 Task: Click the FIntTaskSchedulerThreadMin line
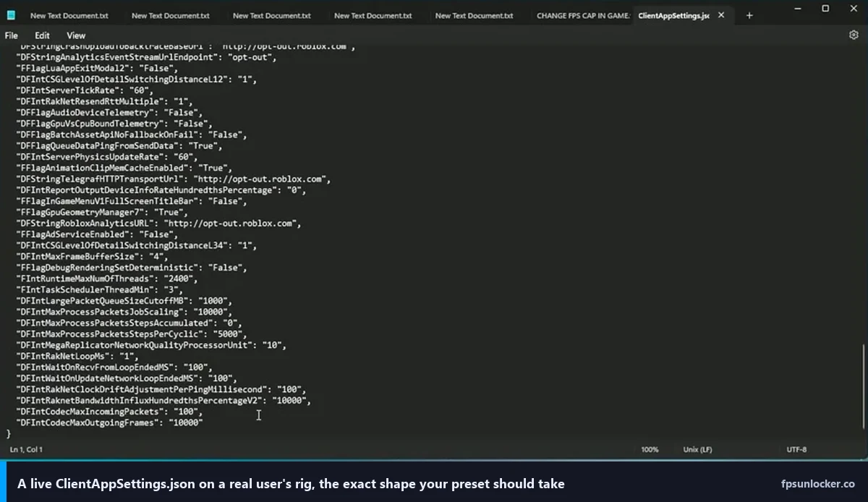point(99,290)
